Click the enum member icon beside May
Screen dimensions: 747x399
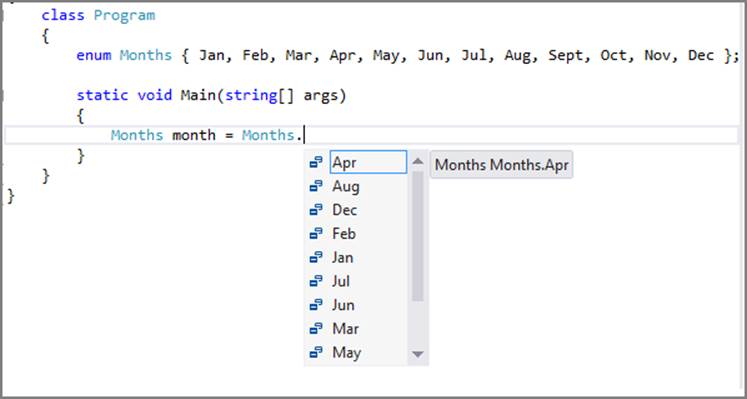click(316, 353)
